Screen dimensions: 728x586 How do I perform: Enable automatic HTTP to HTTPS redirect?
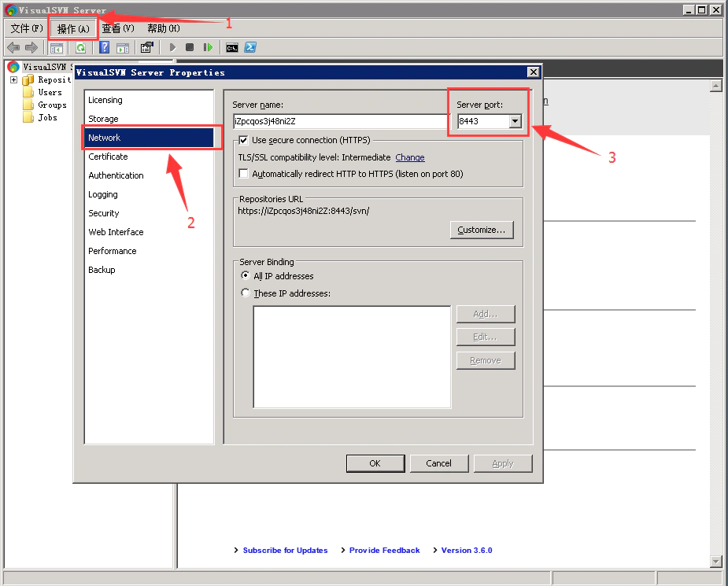click(x=243, y=174)
